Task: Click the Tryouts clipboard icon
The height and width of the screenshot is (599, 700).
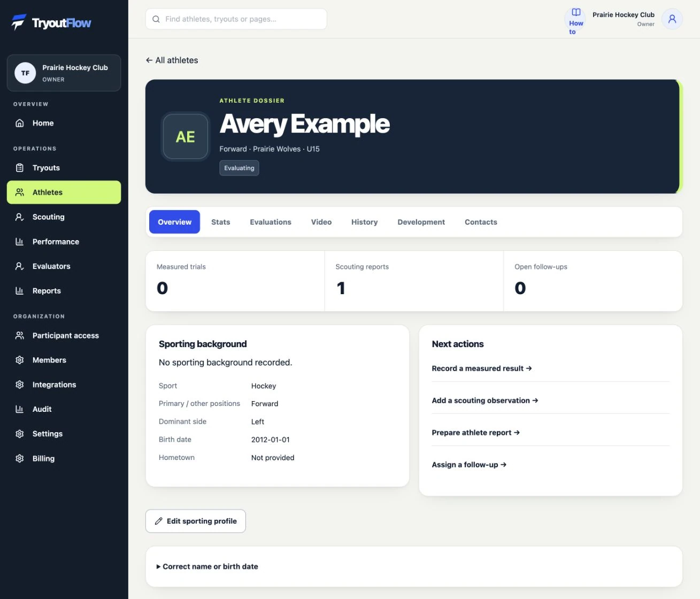Action: [x=20, y=168]
